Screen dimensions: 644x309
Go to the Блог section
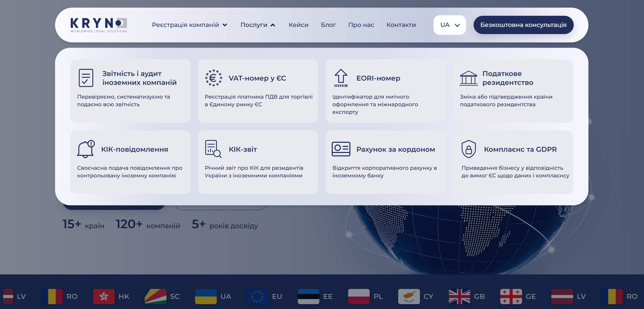pyautogui.click(x=328, y=25)
